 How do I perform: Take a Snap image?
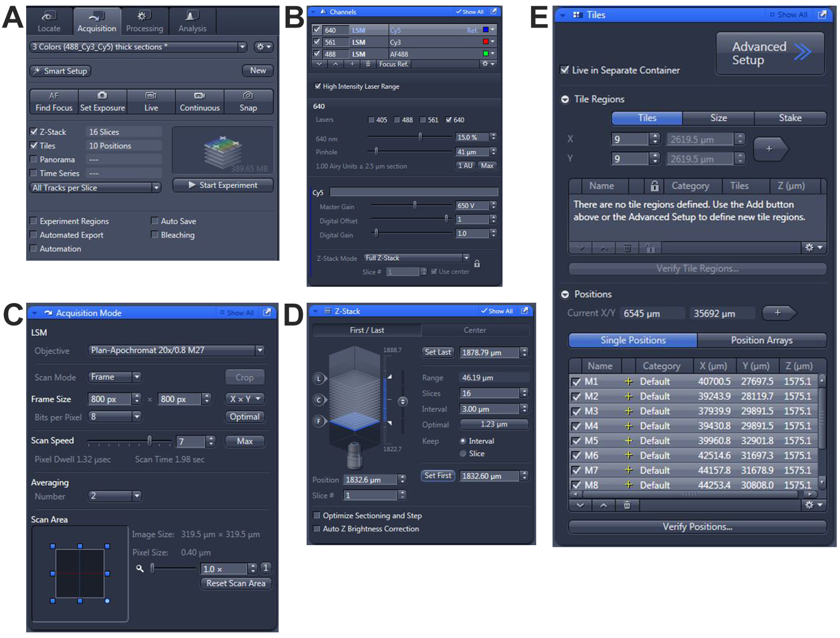248,101
